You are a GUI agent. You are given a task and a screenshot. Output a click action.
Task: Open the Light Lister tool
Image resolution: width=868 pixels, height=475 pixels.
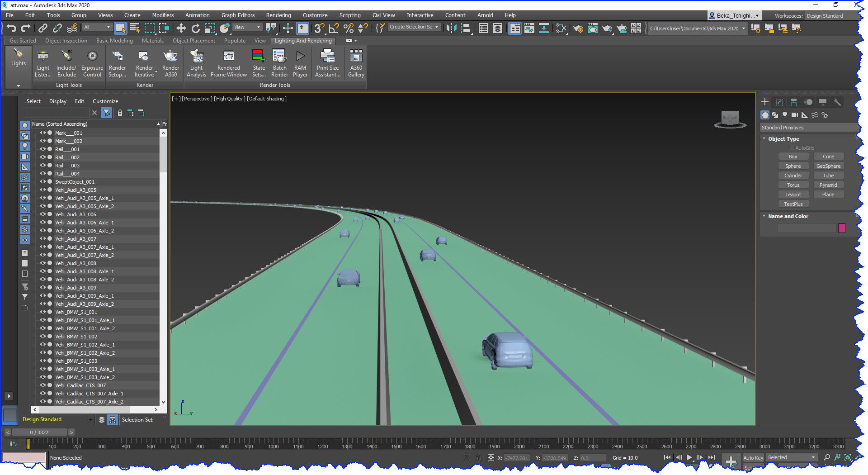click(x=43, y=63)
